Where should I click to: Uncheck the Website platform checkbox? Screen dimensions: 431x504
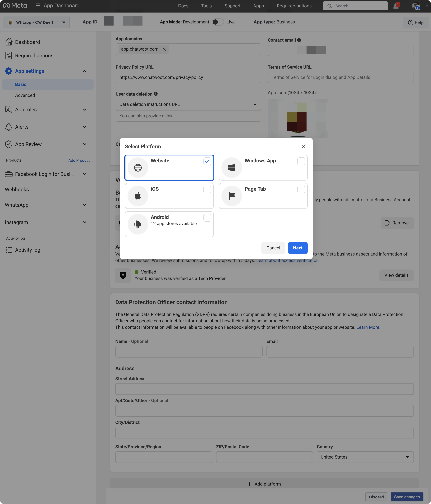coord(207,161)
